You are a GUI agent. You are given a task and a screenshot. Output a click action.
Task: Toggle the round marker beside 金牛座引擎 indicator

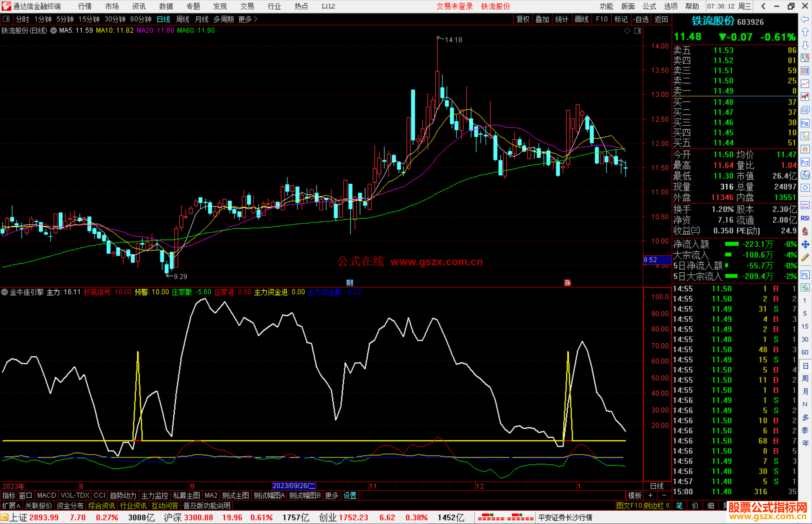5,292
